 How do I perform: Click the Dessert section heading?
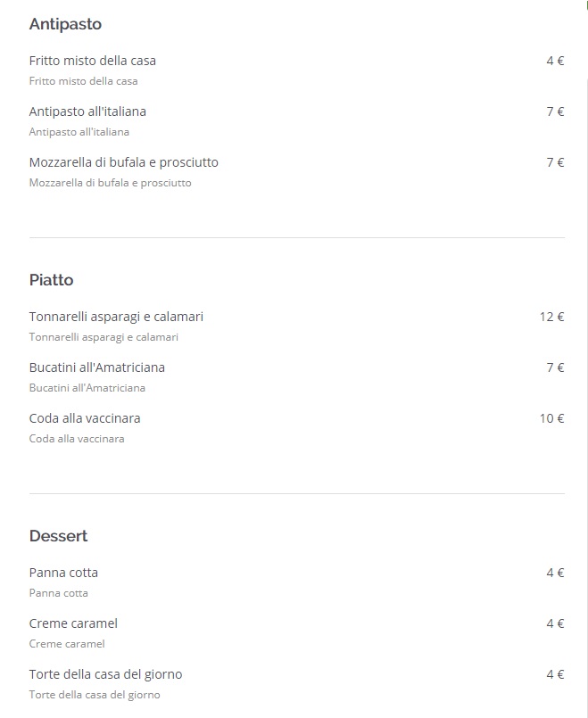point(58,536)
